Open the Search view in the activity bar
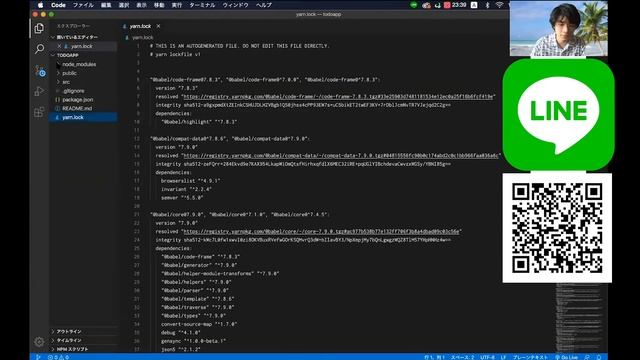 39,49
